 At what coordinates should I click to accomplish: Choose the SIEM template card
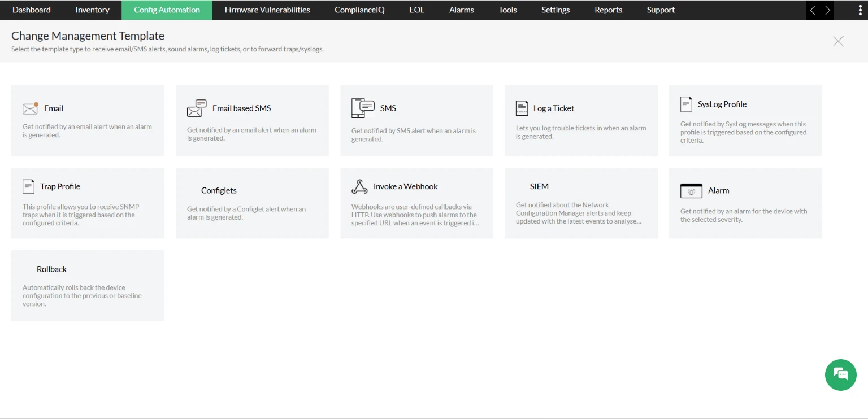pyautogui.click(x=581, y=203)
